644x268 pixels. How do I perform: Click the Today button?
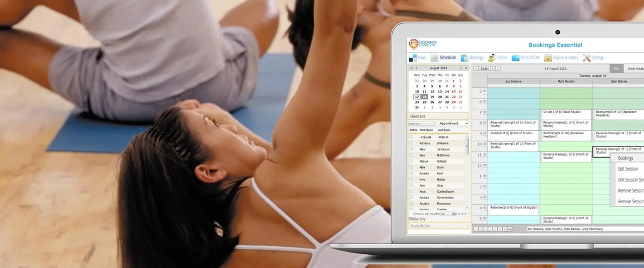click(485, 68)
